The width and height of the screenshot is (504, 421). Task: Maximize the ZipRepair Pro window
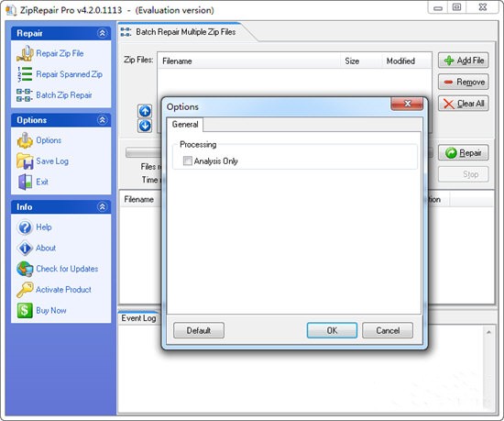pyautogui.click(x=456, y=7)
